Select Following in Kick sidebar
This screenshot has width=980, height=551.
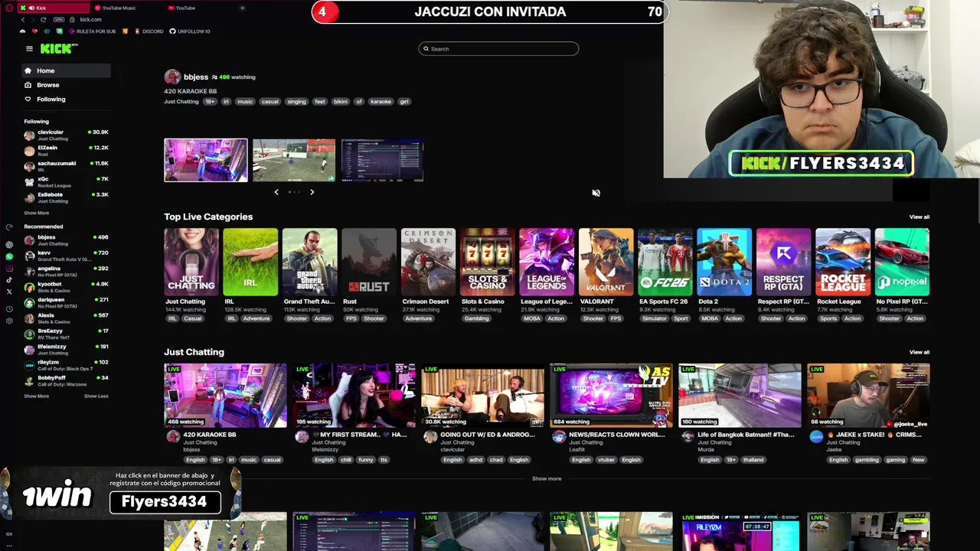pyautogui.click(x=66, y=99)
